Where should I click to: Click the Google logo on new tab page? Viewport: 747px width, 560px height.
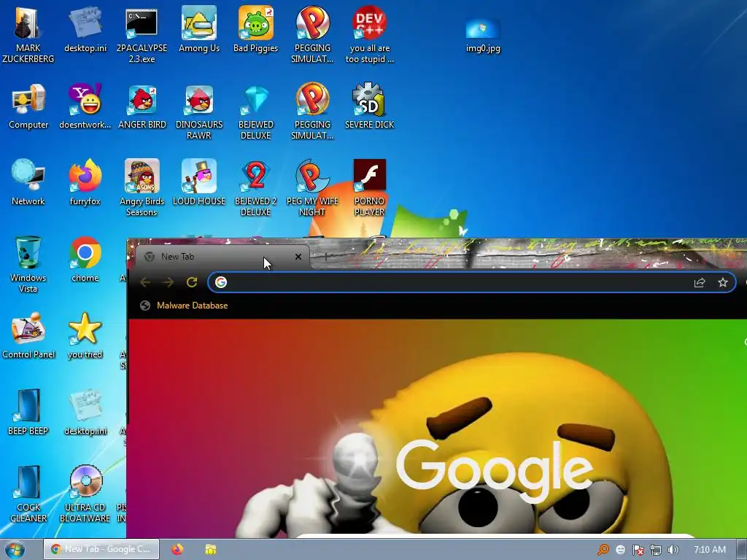click(495, 472)
